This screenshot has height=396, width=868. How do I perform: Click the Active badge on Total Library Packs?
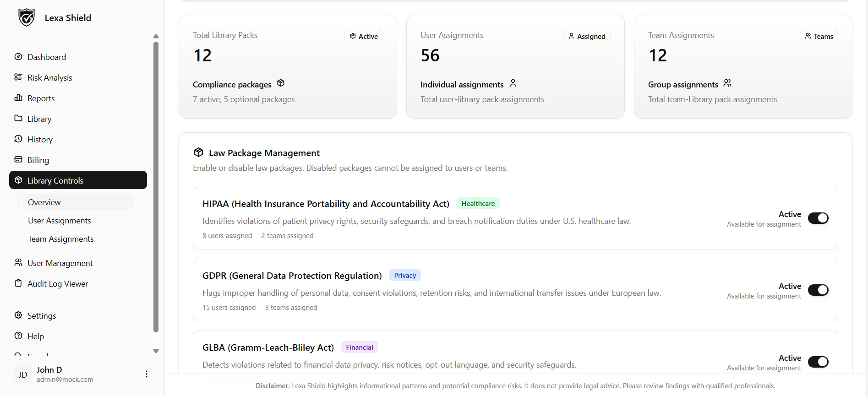[364, 36]
